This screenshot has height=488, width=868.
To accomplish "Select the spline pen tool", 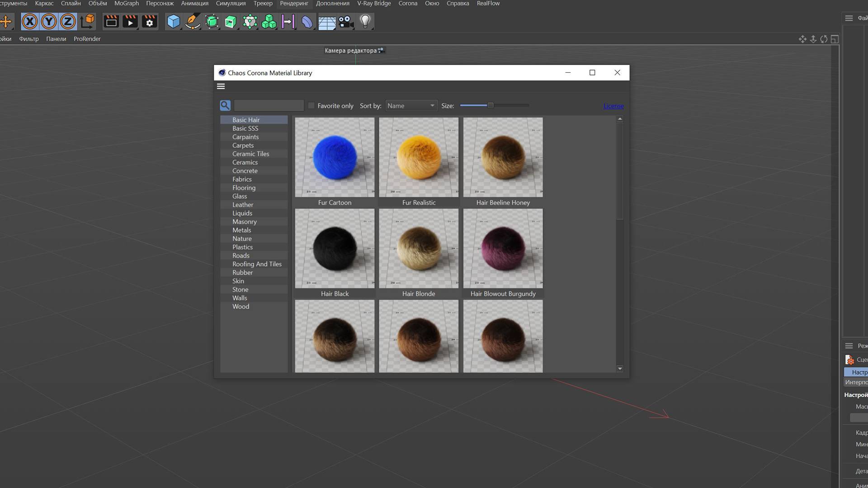I will click(193, 21).
